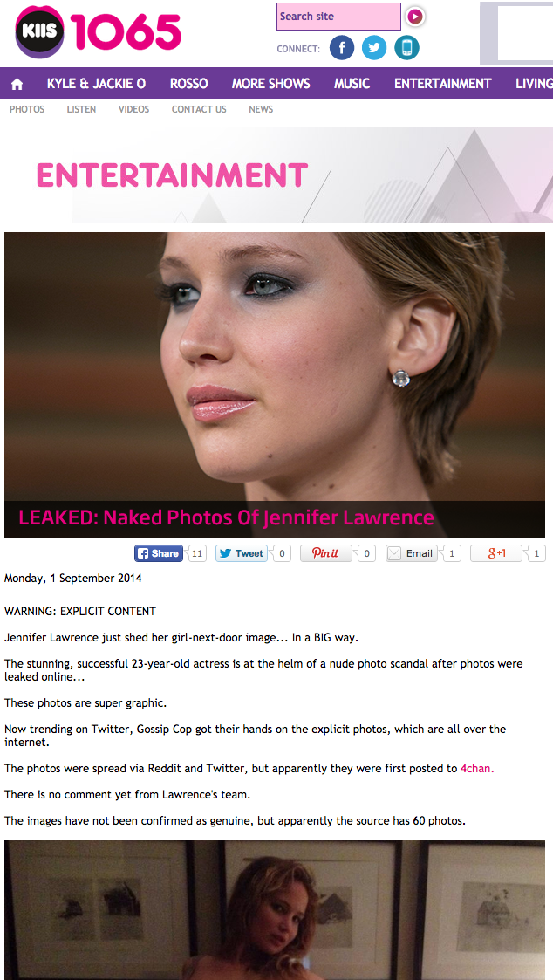Follow the 4chan hyperlink in the article
The width and height of the screenshot is (553, 980).
[477, 769]
